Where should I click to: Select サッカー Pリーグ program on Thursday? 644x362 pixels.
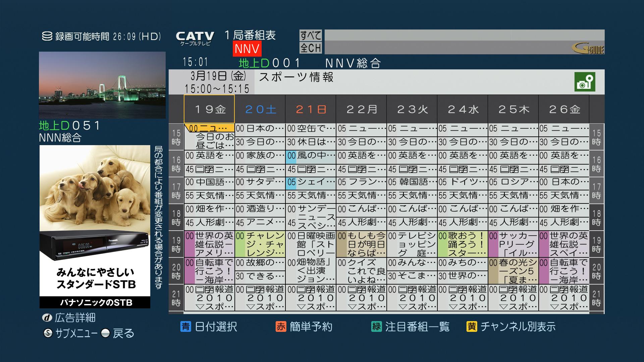(x=513, y=244)
